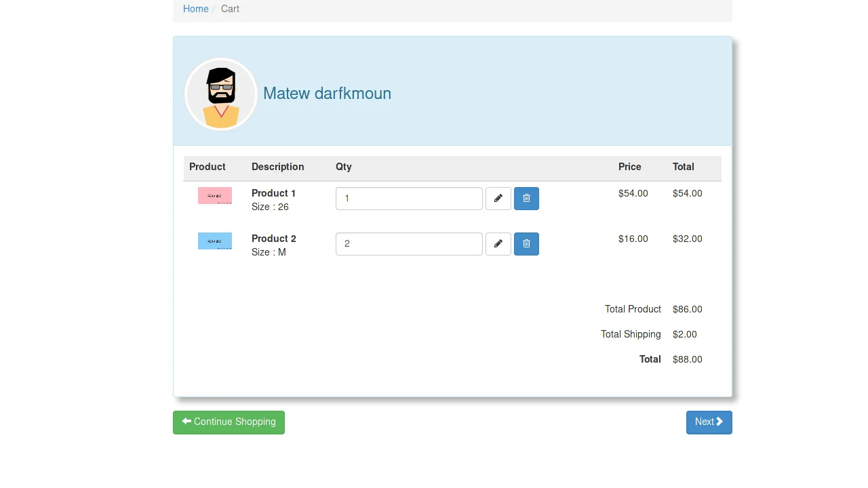The width and height of the screenshot is (868, 488).
Task: Click the right arrow icon on Next button
Action: (718, 422)
